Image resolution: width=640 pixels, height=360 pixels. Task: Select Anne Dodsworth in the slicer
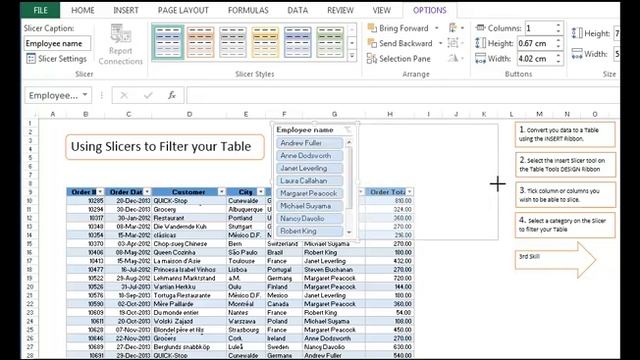(309, 156)
